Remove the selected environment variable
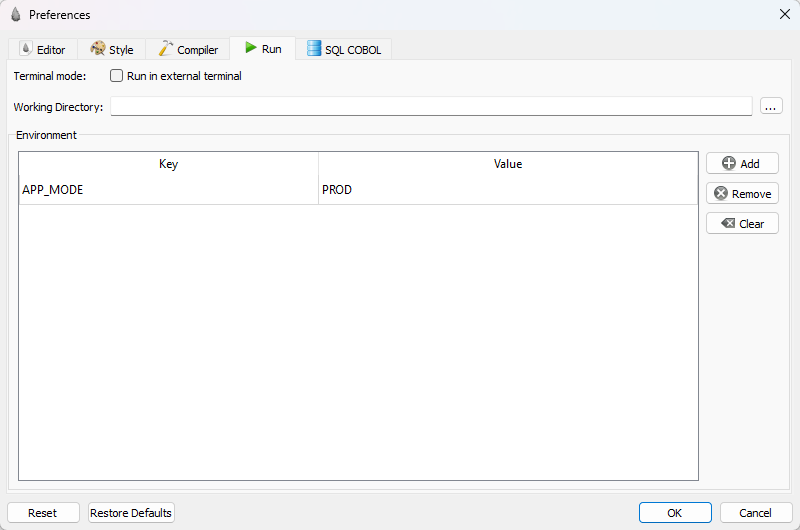Screen dimensions: 800x530 pos(742,194)
